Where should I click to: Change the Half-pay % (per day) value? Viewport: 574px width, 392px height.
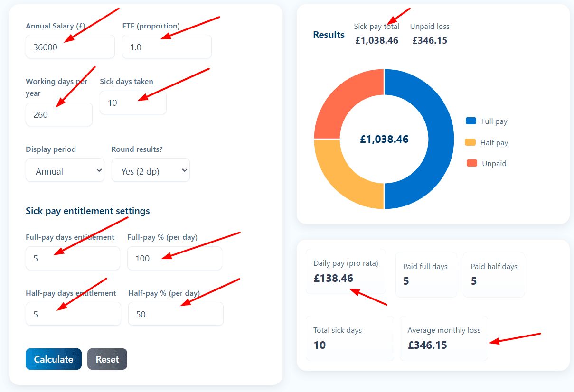(x=176, y=314)
